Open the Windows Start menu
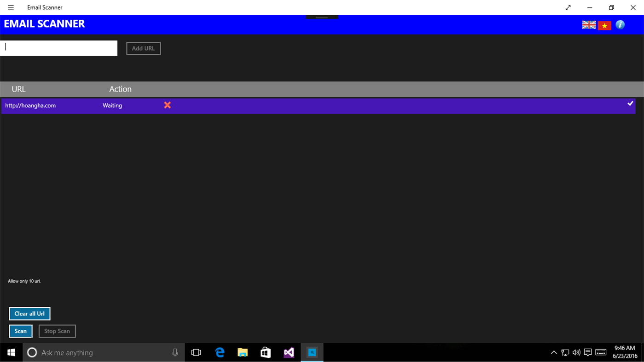This screenshot has width=644, height=362. 11,352
